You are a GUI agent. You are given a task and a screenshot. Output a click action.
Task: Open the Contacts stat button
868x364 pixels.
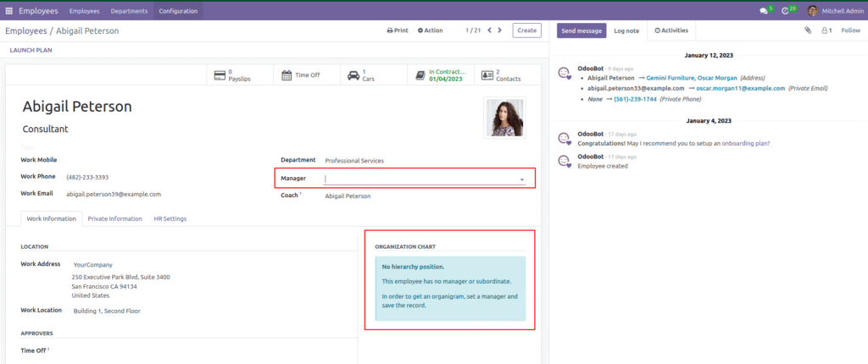pos(508,74)
